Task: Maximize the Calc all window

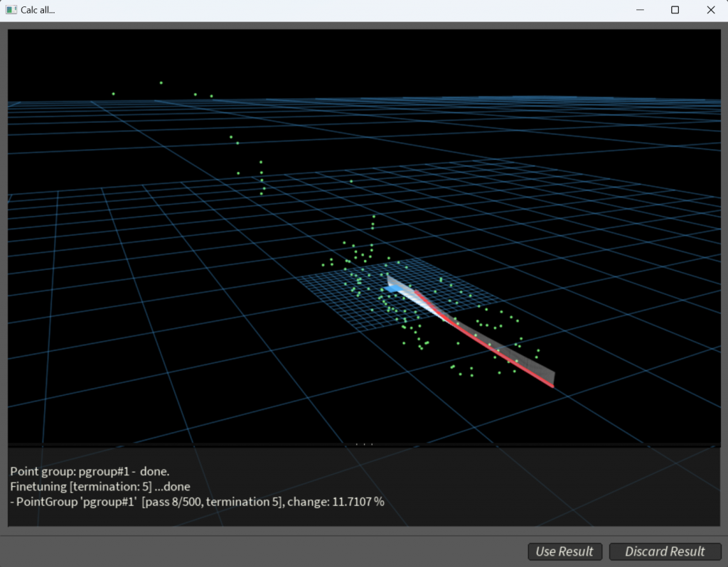Action: [675, 10]
